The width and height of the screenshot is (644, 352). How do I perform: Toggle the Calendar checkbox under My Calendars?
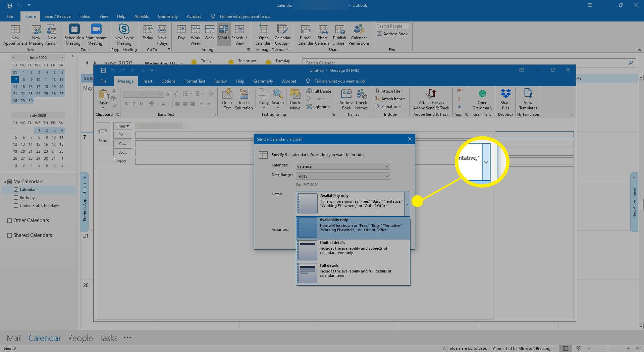[16, 190]
